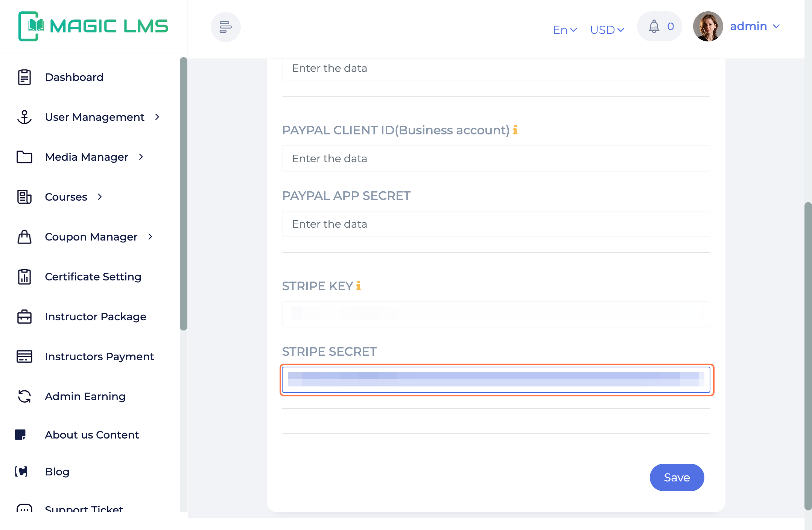Click the Magic LMS logo

pos(93,26)
